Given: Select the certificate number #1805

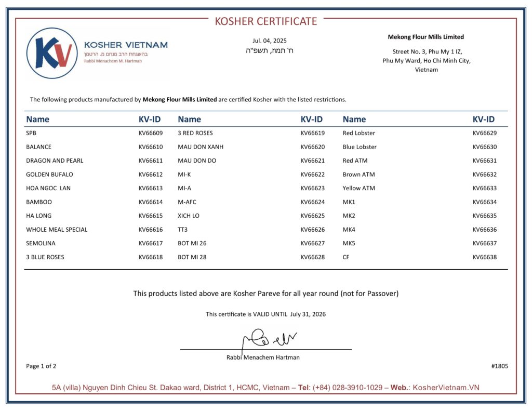Looking at the screenshot, I should [499, 366].
